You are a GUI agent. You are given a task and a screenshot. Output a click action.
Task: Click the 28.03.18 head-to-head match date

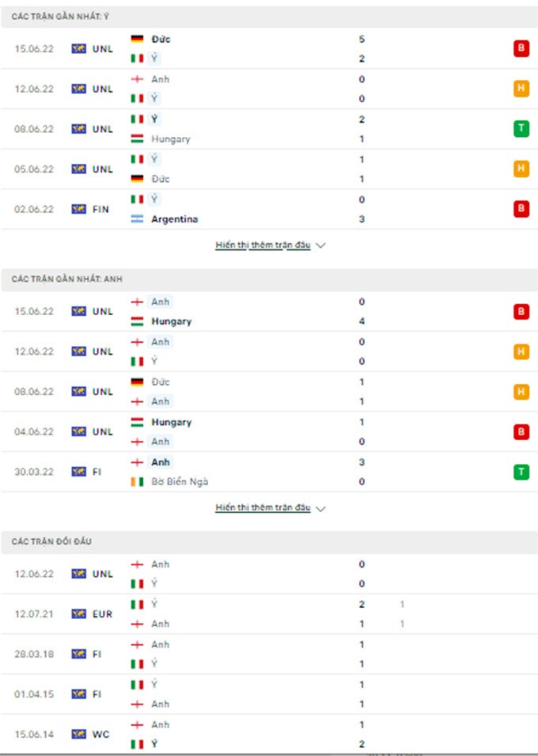tap(34, 654)
